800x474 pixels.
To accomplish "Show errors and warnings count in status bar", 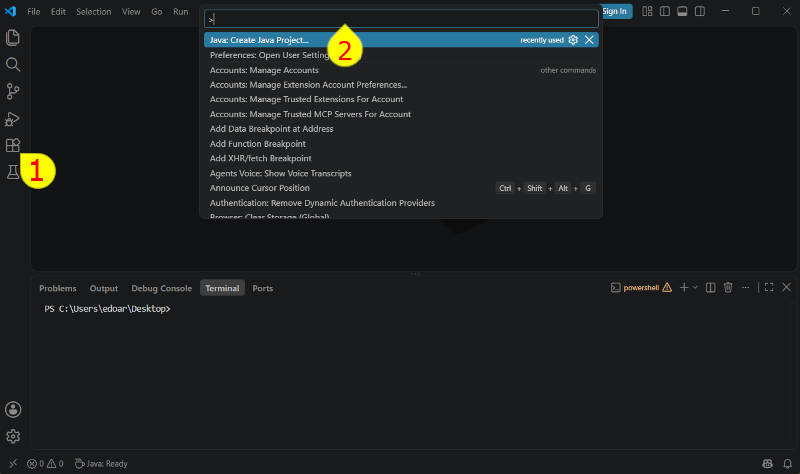I will [x=45, y=464].
